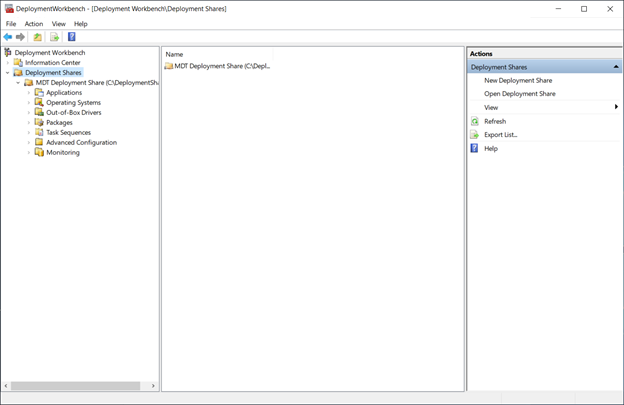Collapse the MDT Deployment Share node
Screen dimensions: 624x405
(x=18, y=83)
